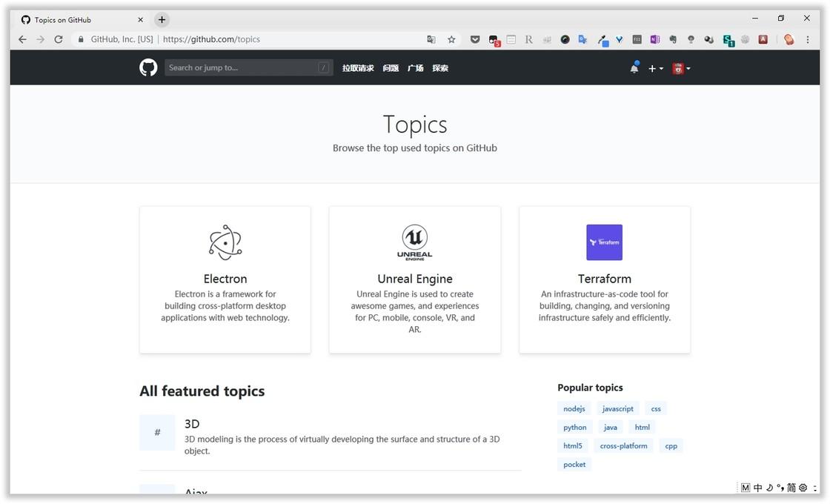Click the GitHub Octocat logo
830x504 pixels.
click(147, 67)
